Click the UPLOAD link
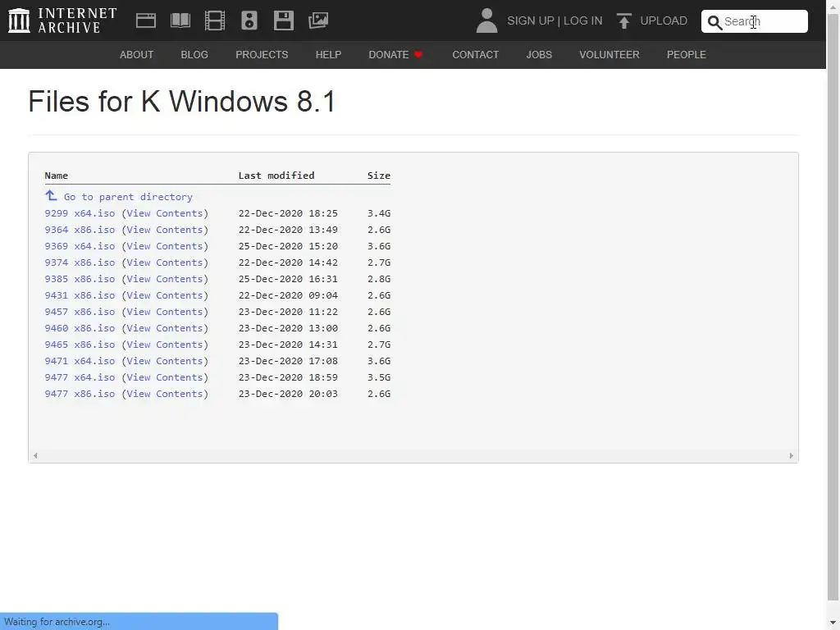840x630 pixels. [x=663, y=21]
